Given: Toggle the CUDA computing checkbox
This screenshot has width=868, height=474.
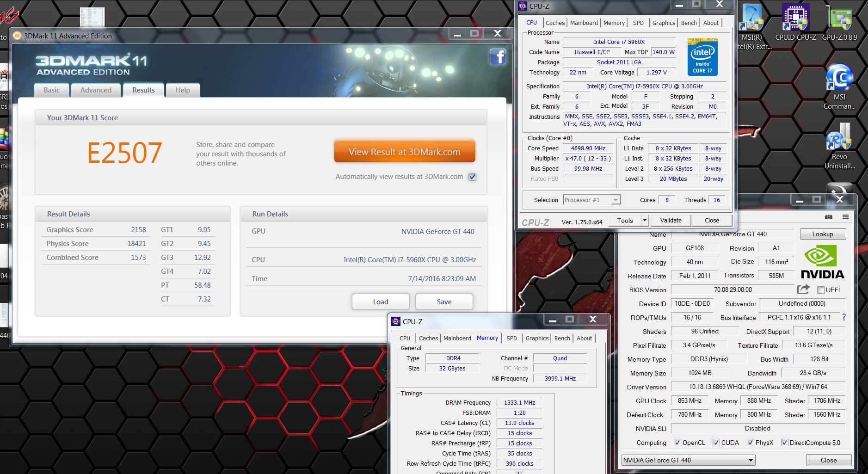Looking at the screenshot, I should click(x=716, y=443).
